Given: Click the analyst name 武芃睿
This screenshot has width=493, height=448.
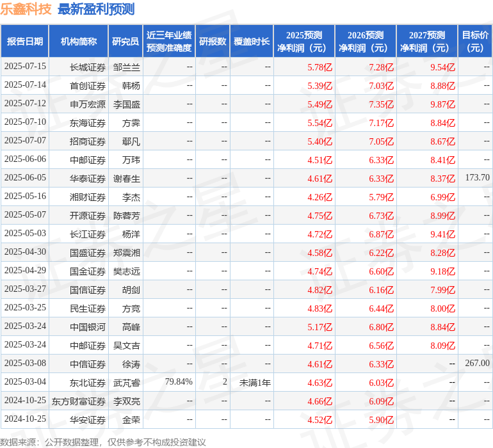Looking at the screenshot, I should pos(126,383).
